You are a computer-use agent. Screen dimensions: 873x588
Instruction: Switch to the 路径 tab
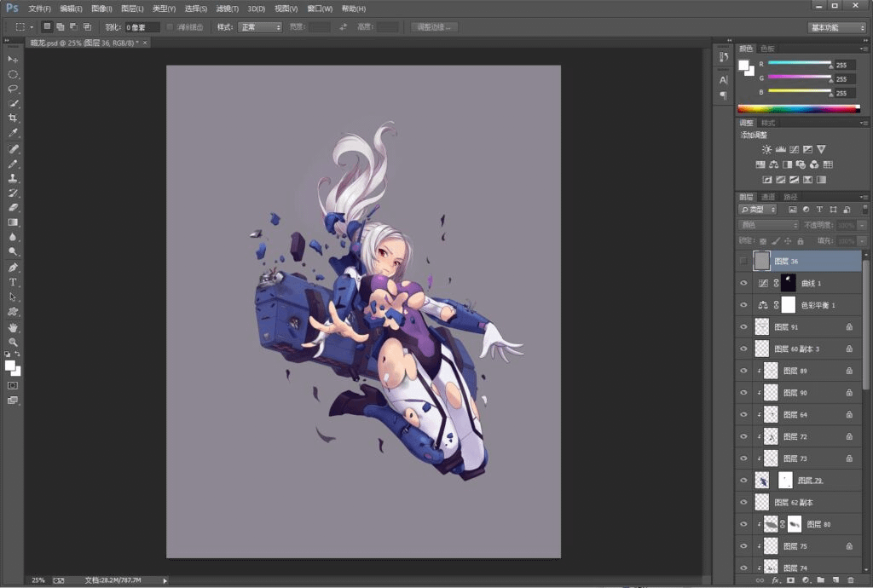(x=790, y=197)
